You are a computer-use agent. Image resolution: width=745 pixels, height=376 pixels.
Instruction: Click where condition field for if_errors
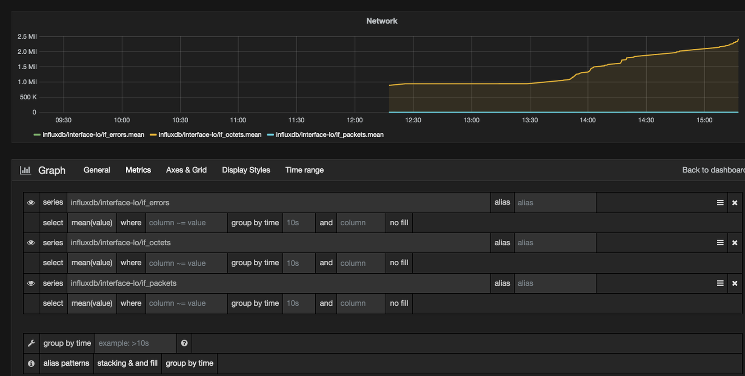click(186, 222)
